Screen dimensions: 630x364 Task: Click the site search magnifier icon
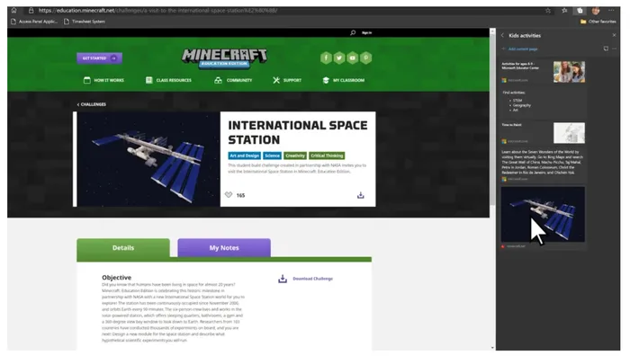click(x=353, y=32)
